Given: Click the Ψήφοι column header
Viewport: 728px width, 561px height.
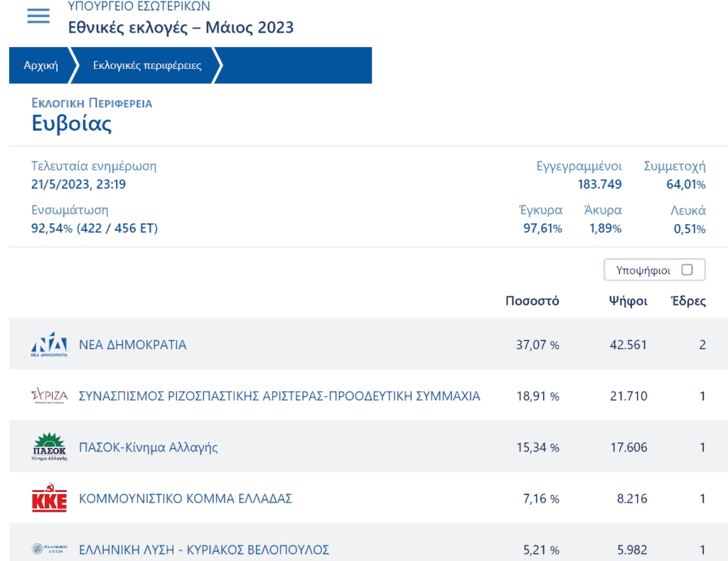Looking at the screenshot, I should tap(628, 301).
